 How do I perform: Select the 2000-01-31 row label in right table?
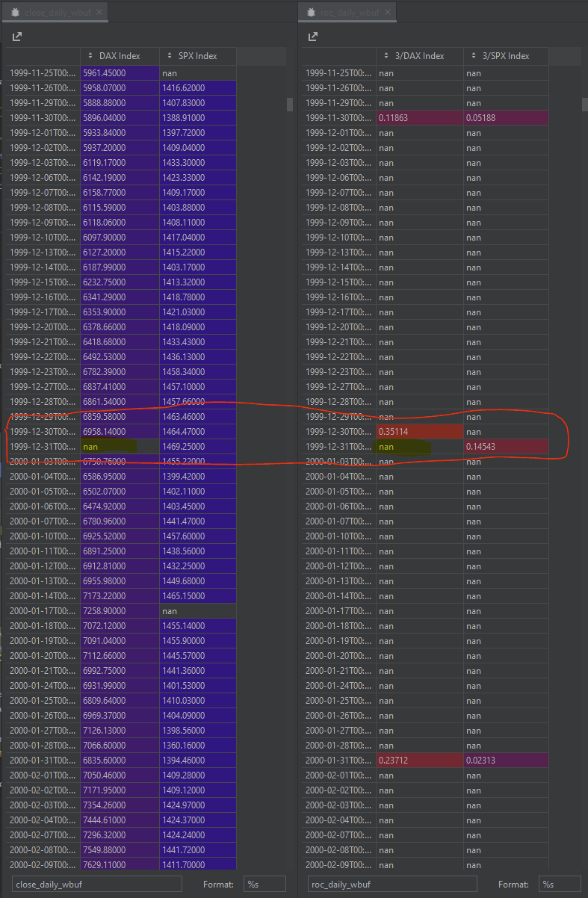339,761
